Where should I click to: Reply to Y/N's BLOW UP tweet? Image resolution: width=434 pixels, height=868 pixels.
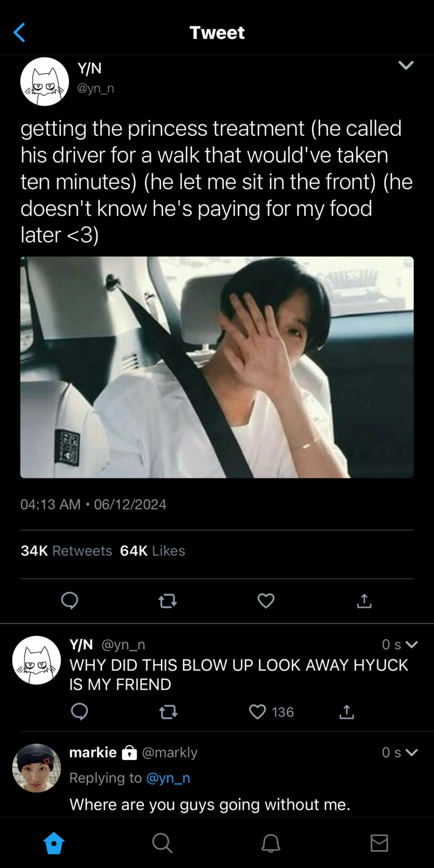click(x=79, y=712)
